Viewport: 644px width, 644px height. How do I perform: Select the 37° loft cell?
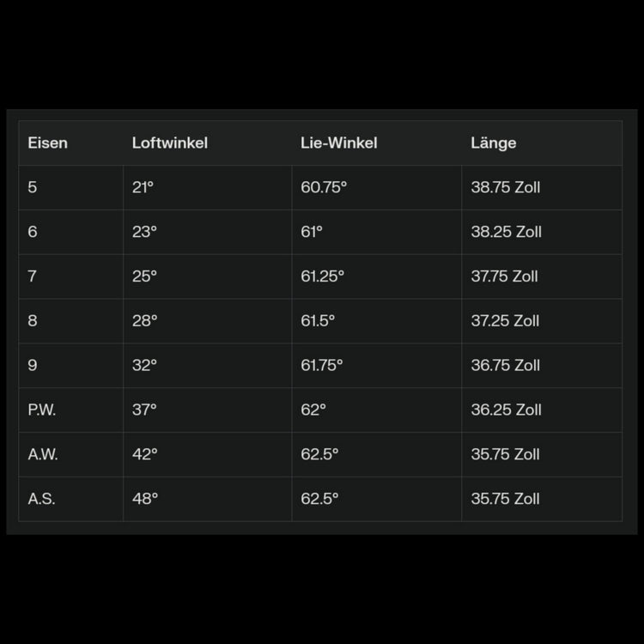point(144,410)
